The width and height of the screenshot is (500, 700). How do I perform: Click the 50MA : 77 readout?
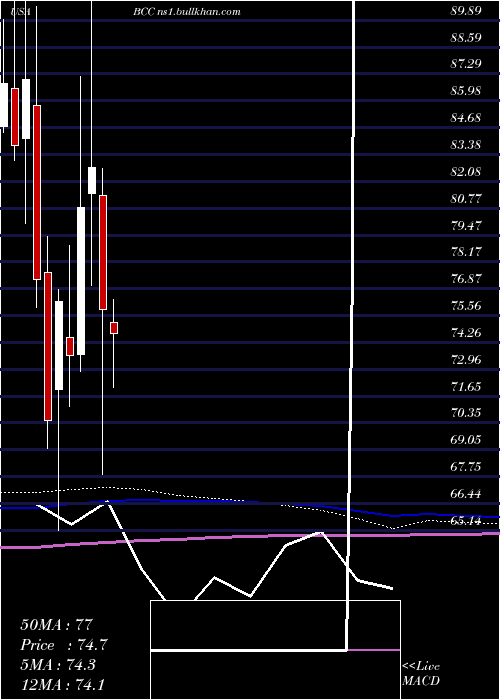pyautogui.click(x=57, y=624)
